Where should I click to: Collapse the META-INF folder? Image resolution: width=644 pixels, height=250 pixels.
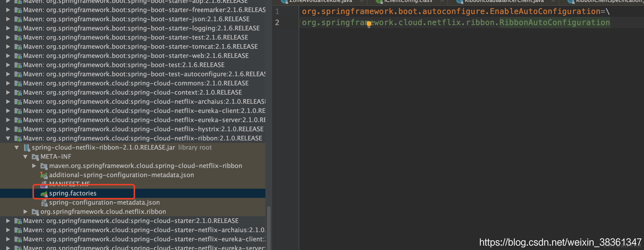click(25, 157)
